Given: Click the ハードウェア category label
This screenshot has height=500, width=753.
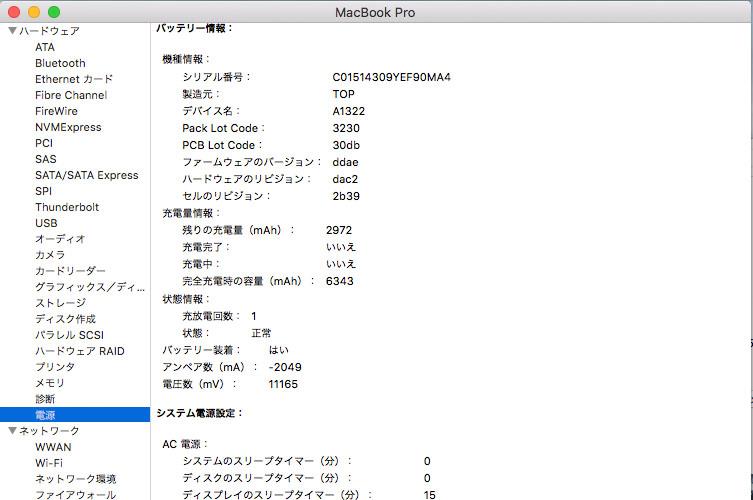Looking at the screenshot, I should pyautogui.click(x=49, y=31).
